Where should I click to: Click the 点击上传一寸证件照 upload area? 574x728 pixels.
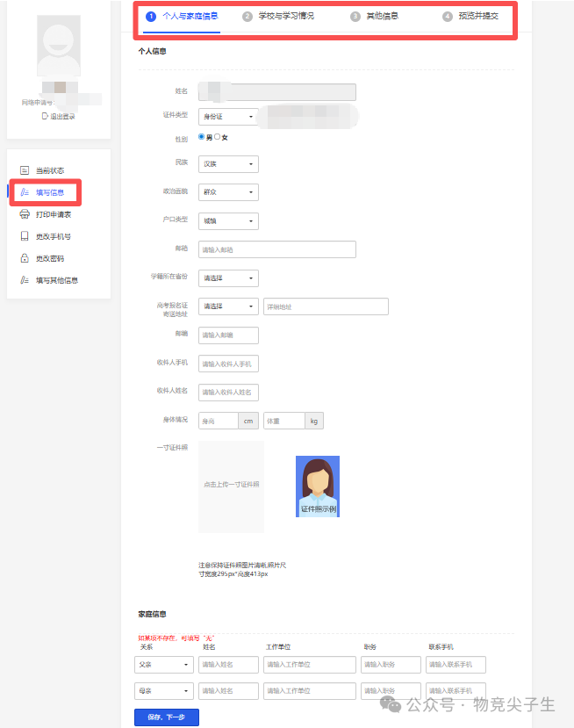tap(231, 486)
